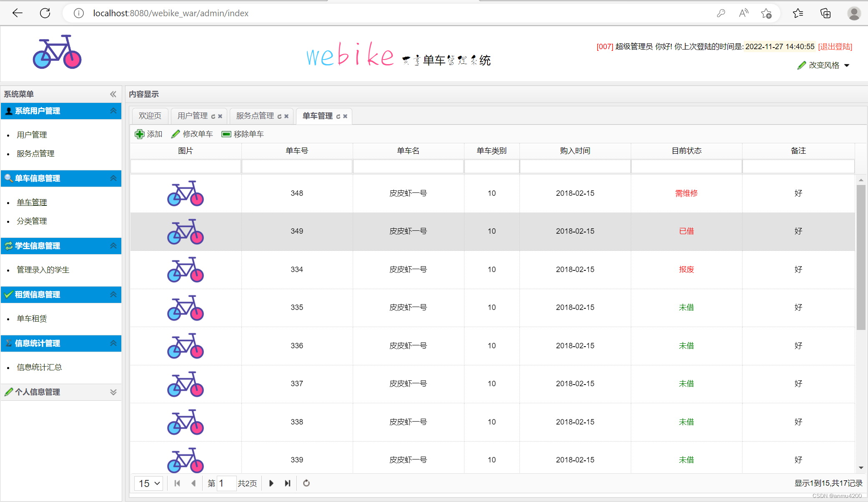Click the bike thumbnail for bike 348
868x502 pixels.
pyautogui.click(x=185, y=193)
